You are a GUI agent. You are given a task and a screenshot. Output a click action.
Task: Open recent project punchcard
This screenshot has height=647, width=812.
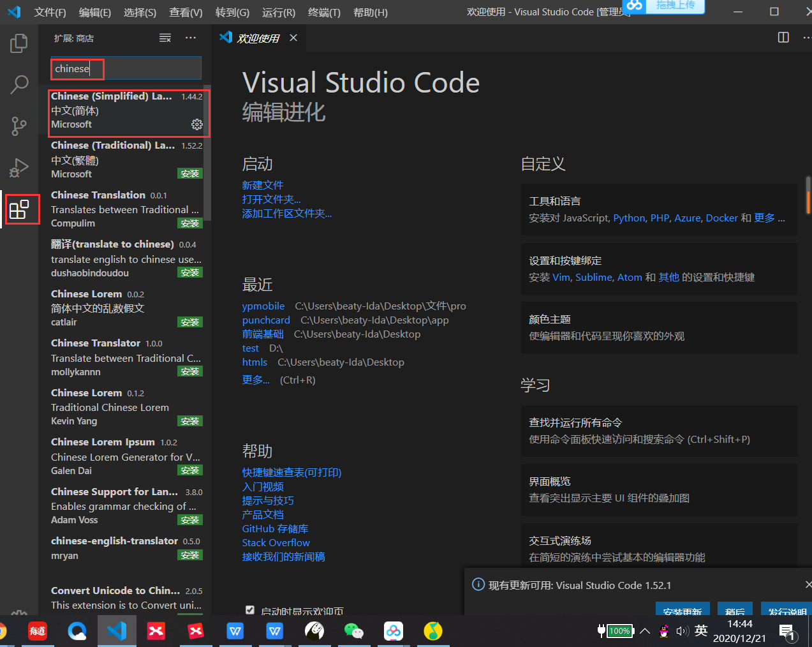[266, 320]
